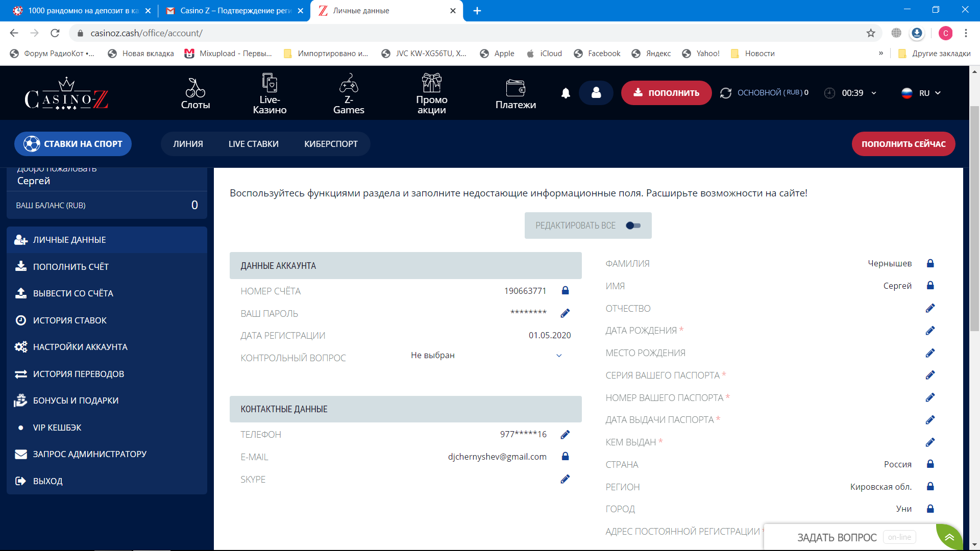Open the user profile icon

(596, 93)
